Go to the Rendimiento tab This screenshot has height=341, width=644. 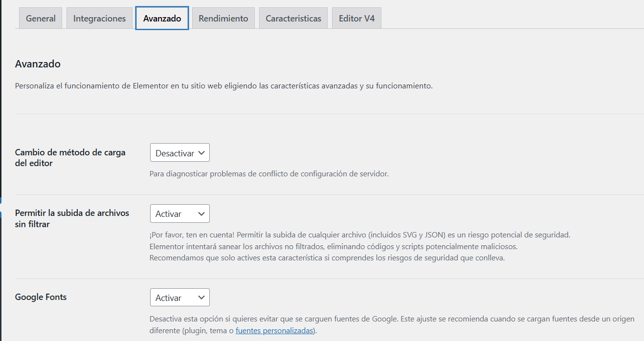pyautogui.click(x=223, y=19)
